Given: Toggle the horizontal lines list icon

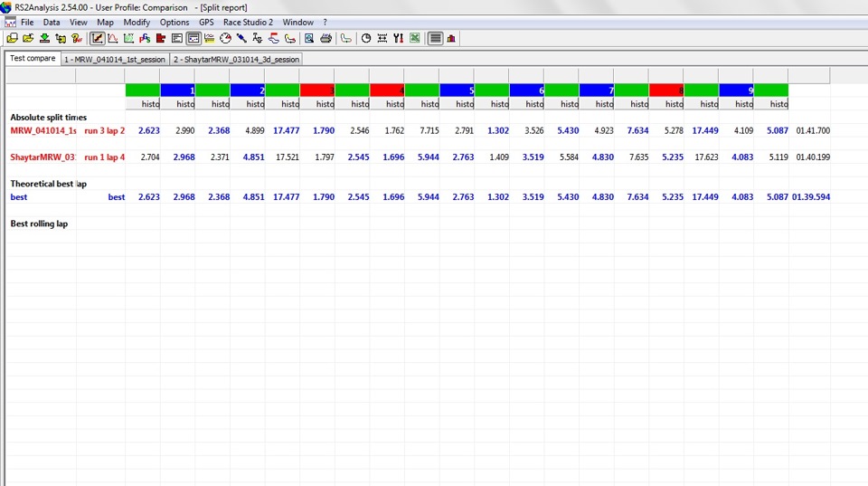Looking at the screenshot, I should pos(436,38).
